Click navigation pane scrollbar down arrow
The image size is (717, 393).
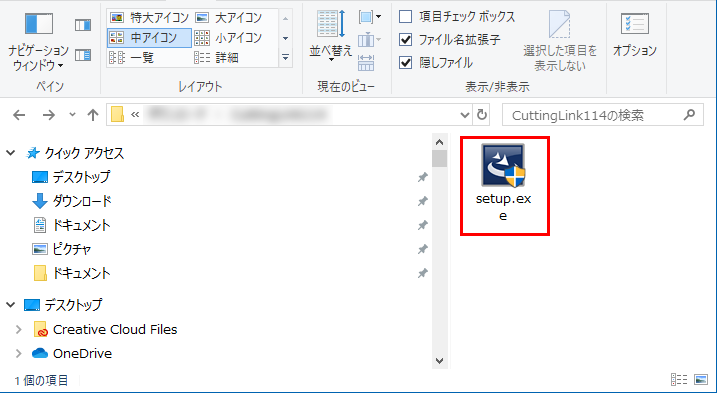[x=439, y=361]
